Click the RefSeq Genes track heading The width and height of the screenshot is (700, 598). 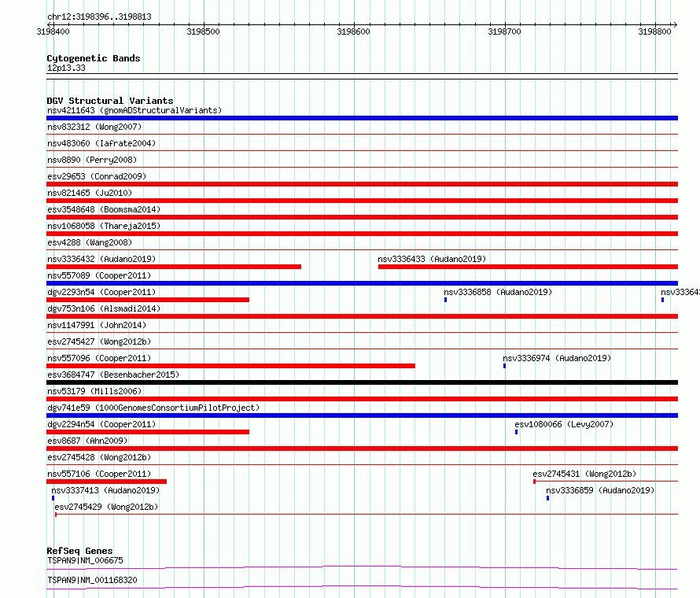[x=79, y=551]
